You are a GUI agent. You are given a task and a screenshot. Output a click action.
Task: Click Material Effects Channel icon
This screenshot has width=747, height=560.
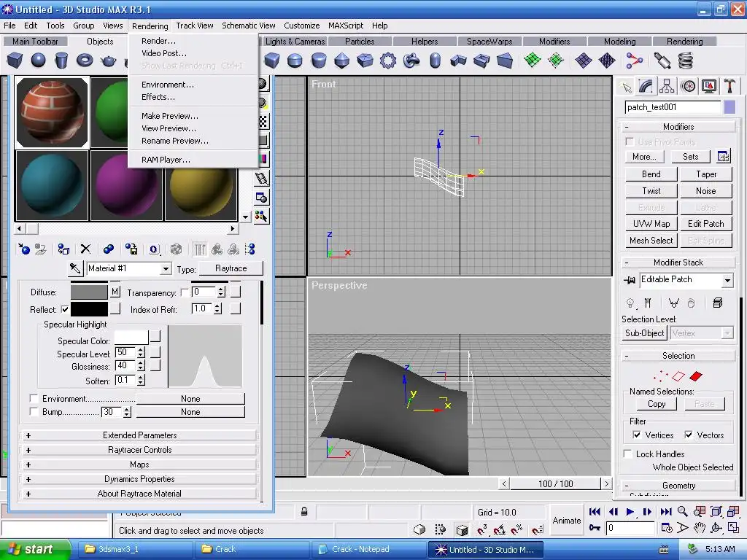[153, 249]
